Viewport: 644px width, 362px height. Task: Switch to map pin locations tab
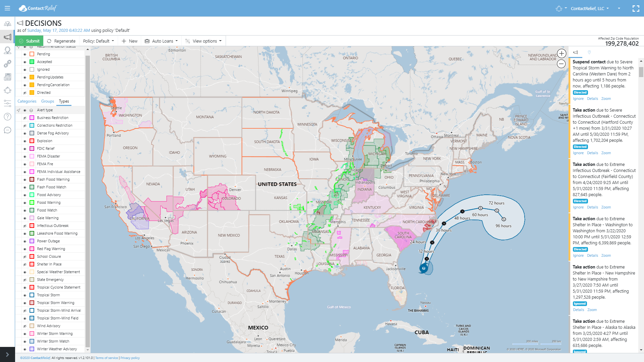[589, 52]
